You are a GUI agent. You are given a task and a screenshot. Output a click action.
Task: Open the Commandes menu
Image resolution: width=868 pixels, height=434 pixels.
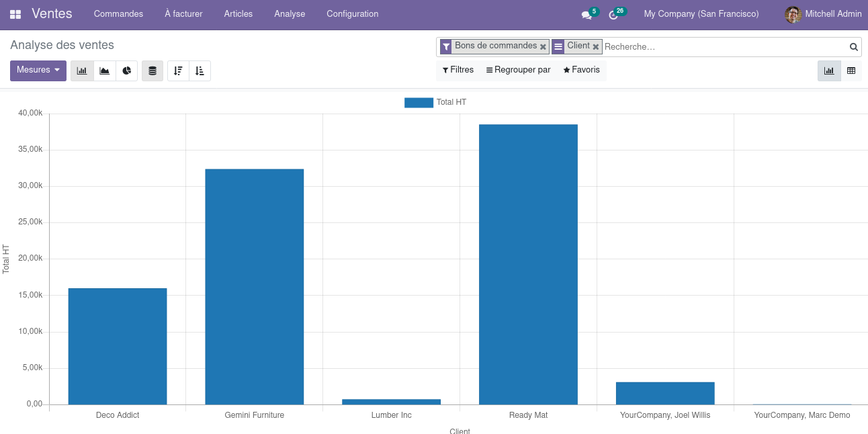pos(118,14)
